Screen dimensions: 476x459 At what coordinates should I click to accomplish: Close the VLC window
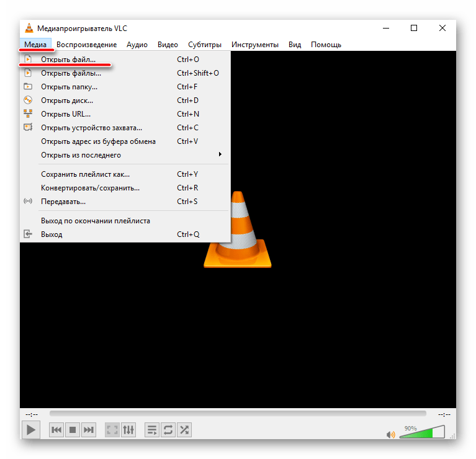[x=442, y=28]
